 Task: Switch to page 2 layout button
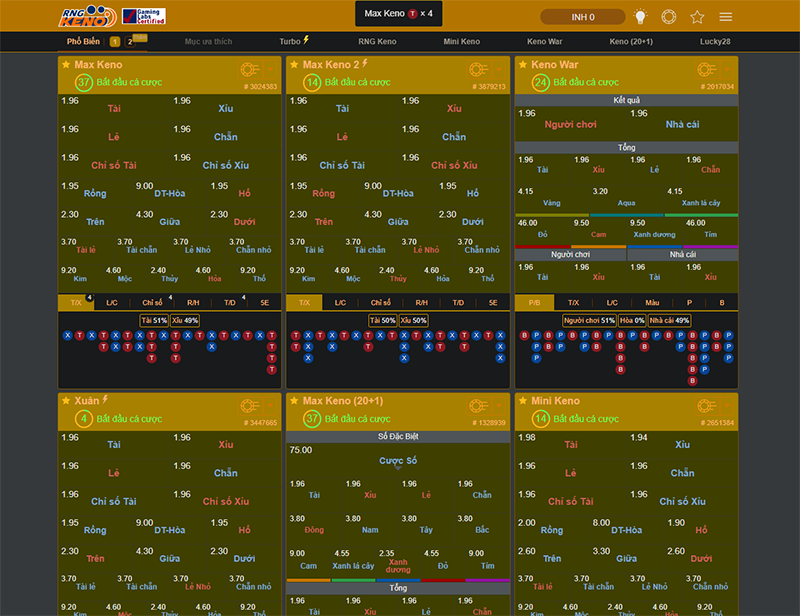coord(130,42)
